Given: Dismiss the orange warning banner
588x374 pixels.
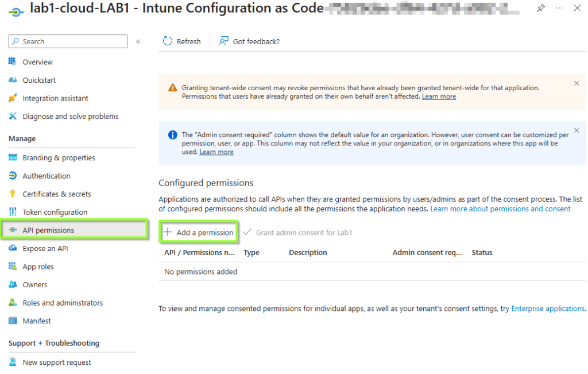Looking at the screenshot, I should coord(577,84).
